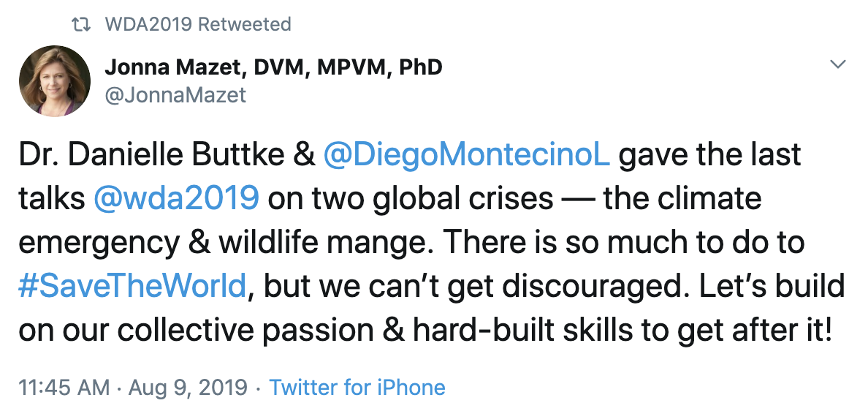This screenshot has width=868, height=414.
Task: Click the 11:45 AM time in the timestamp
Action: pos(64,387)
